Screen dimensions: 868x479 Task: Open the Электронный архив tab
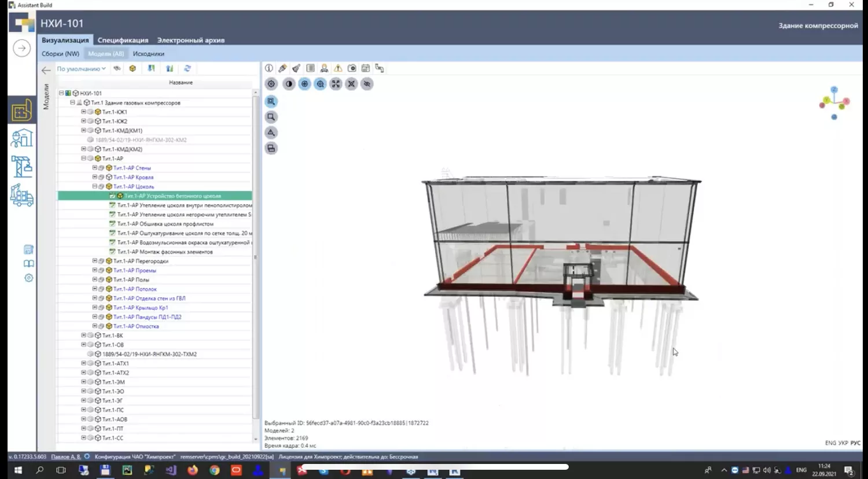coord(190,40)
